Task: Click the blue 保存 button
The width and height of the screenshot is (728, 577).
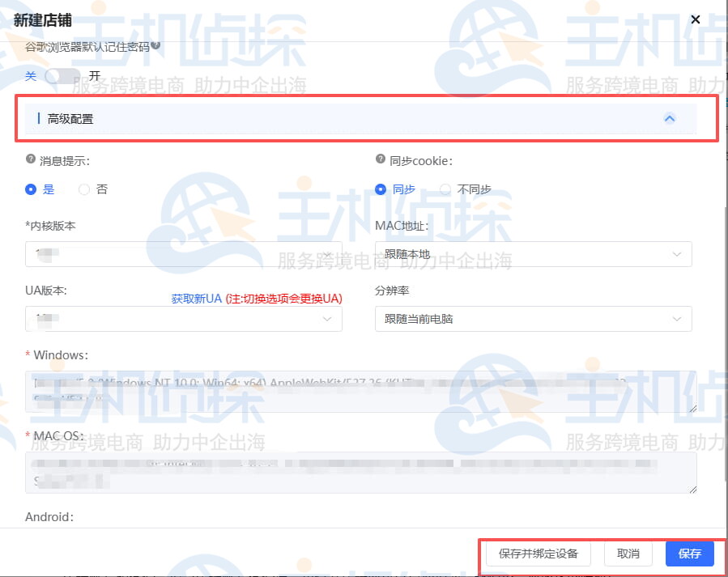Action: click(x=689, y=554)
